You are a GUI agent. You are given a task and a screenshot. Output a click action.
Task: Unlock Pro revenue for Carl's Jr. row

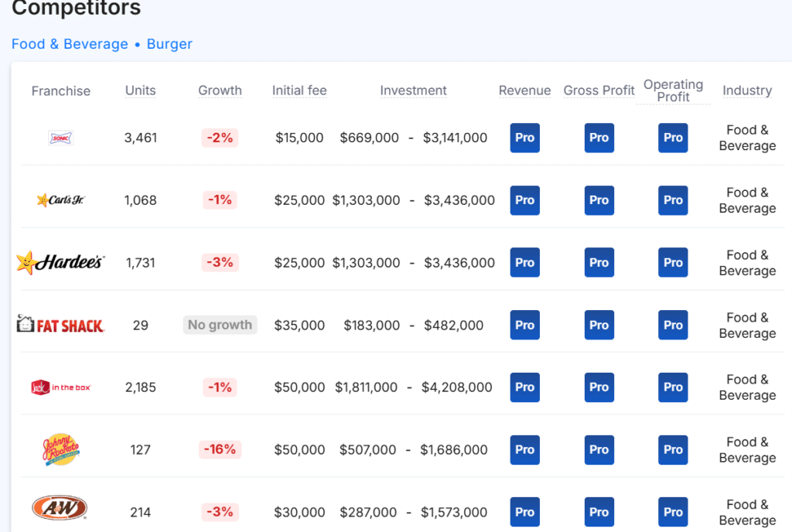[x=525, y=200]
